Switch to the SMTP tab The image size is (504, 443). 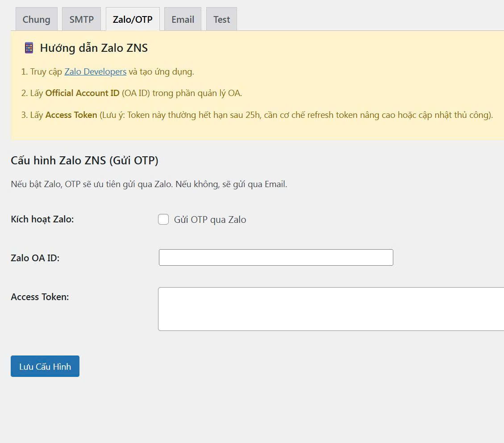click(81, 20)
